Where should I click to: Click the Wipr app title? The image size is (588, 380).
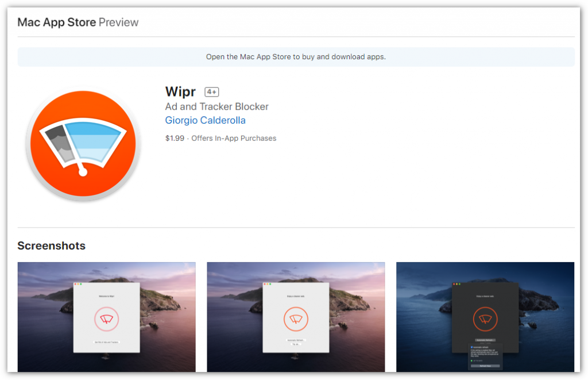(x=180, y=91)
